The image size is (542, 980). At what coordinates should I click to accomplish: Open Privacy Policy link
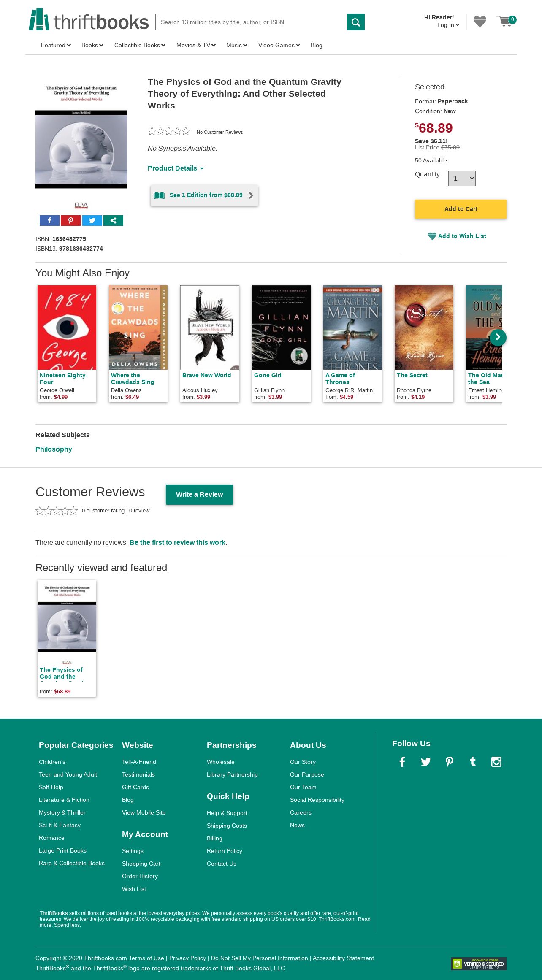[187, 958]
